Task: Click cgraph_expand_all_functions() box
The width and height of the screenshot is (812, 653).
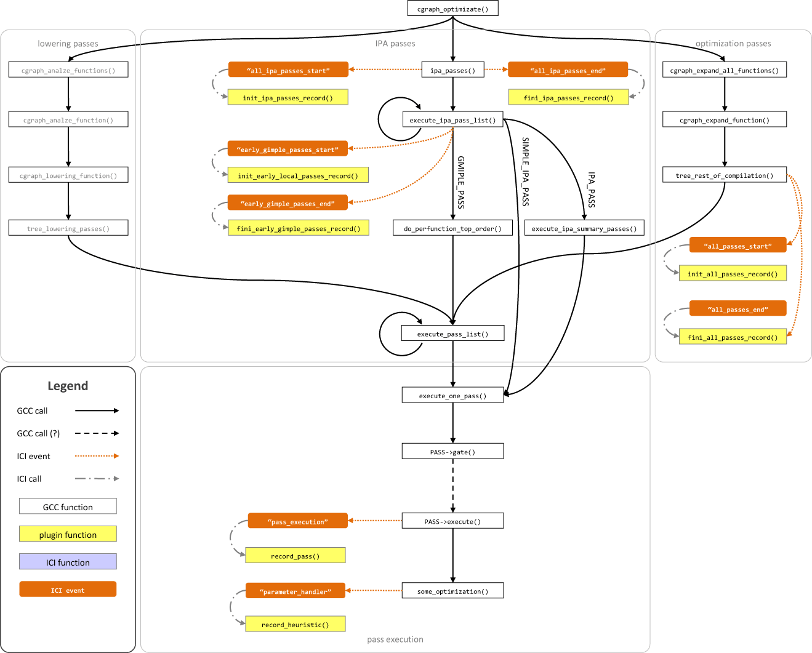Action: click(x=725, y=70)
